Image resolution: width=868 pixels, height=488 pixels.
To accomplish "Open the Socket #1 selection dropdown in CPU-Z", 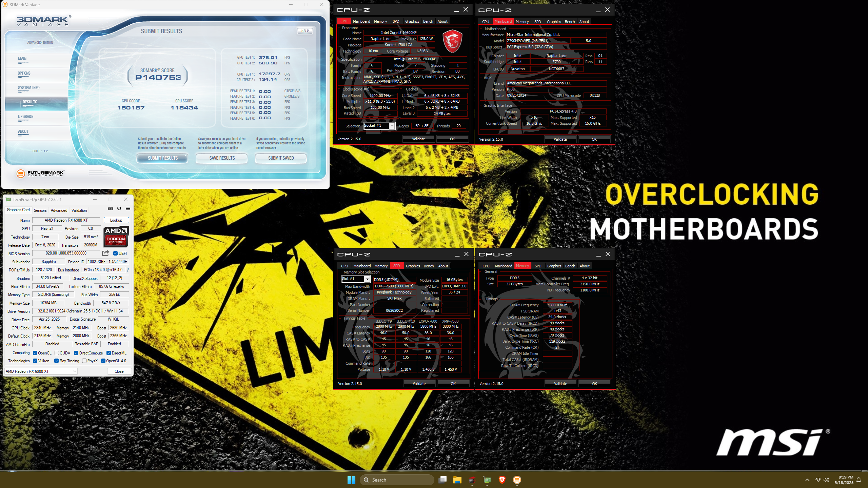I will click(x=379, y=126).
